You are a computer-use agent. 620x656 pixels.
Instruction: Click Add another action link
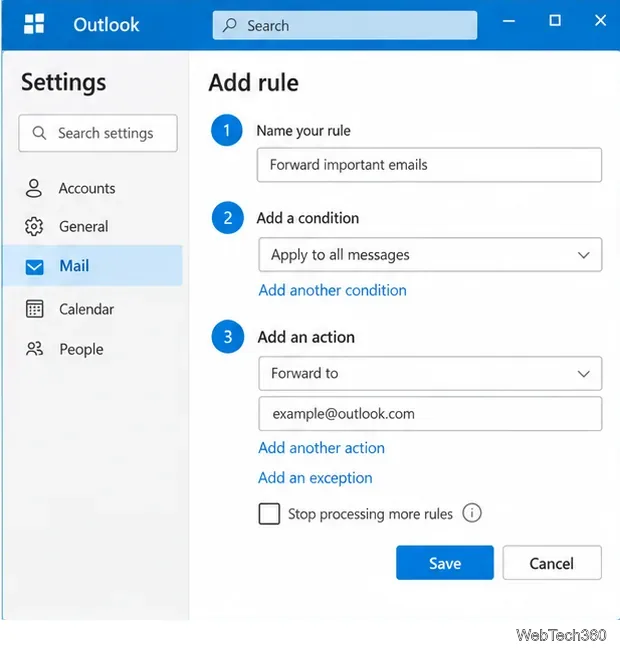pos(321,448)
